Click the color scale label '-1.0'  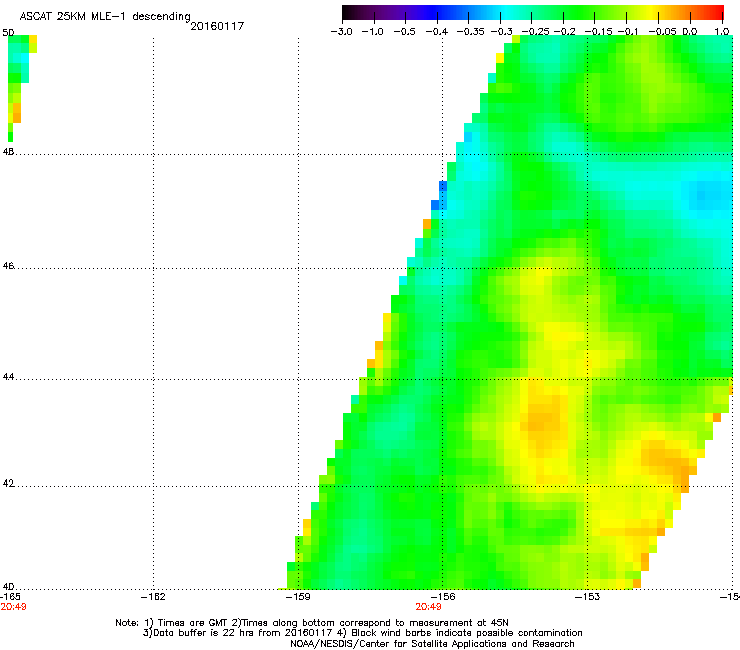click(372, 32)
